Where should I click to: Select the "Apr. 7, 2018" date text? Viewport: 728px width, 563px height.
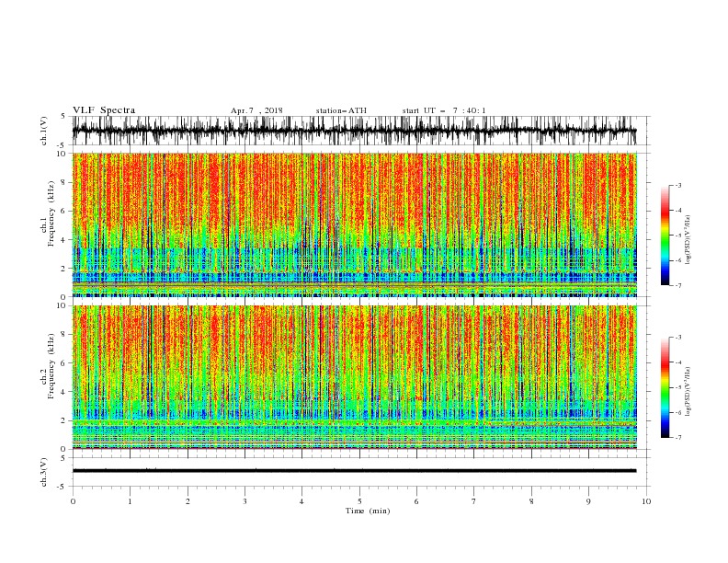point(256,110)
